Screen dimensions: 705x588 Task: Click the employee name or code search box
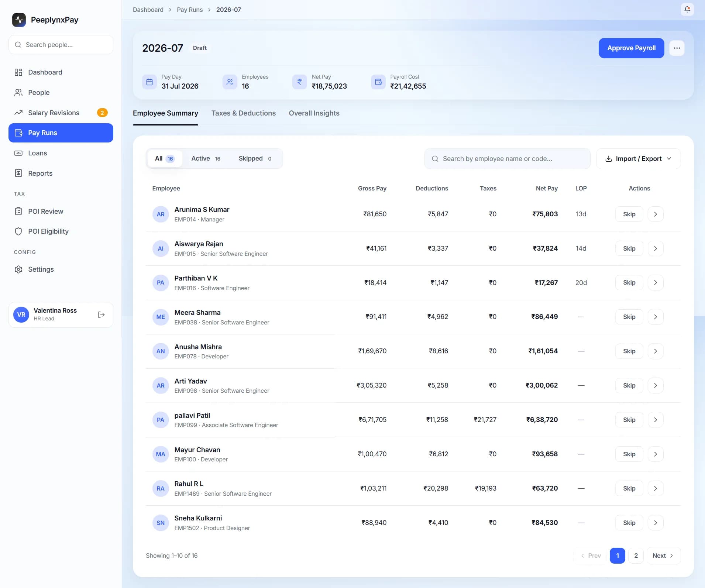coord(507,159)
